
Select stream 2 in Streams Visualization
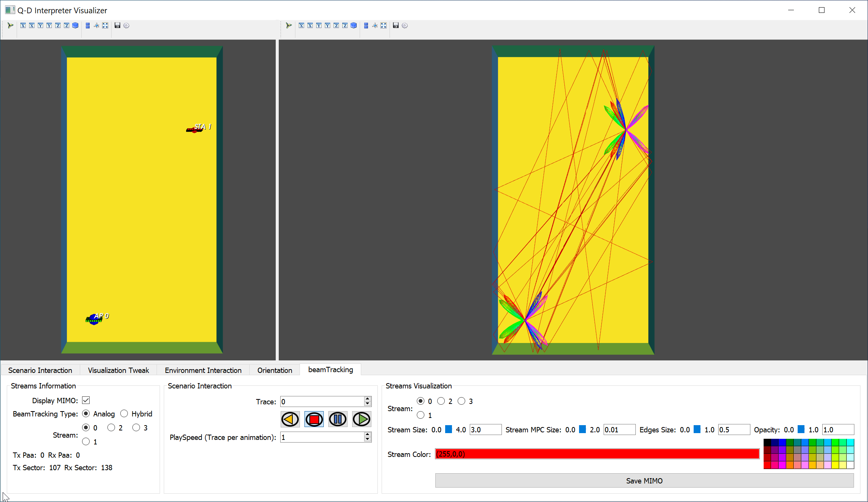[x=441, y=401]
